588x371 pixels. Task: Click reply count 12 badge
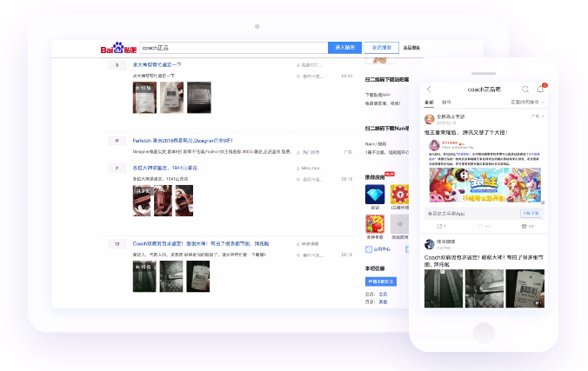pos(117,244)
